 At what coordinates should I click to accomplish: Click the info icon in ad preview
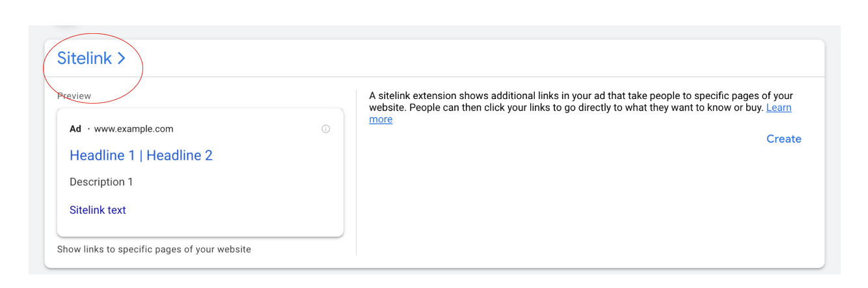[x=326, y=129]
